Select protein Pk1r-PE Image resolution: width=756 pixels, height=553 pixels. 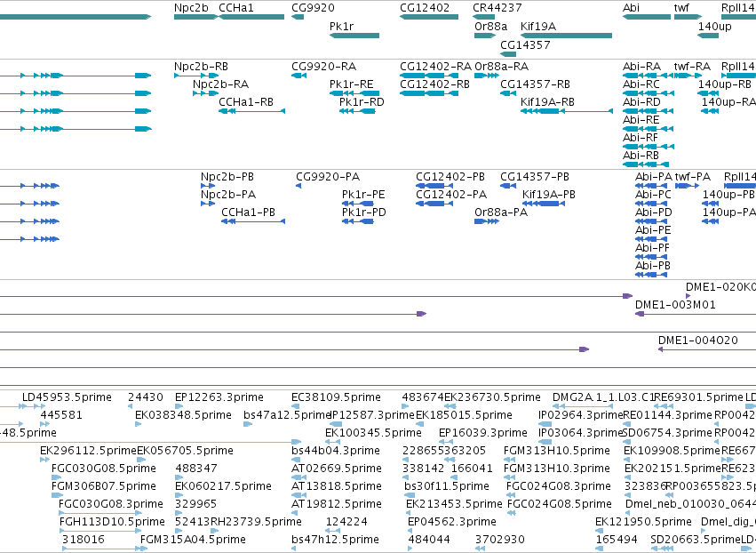tap(363, 195)
